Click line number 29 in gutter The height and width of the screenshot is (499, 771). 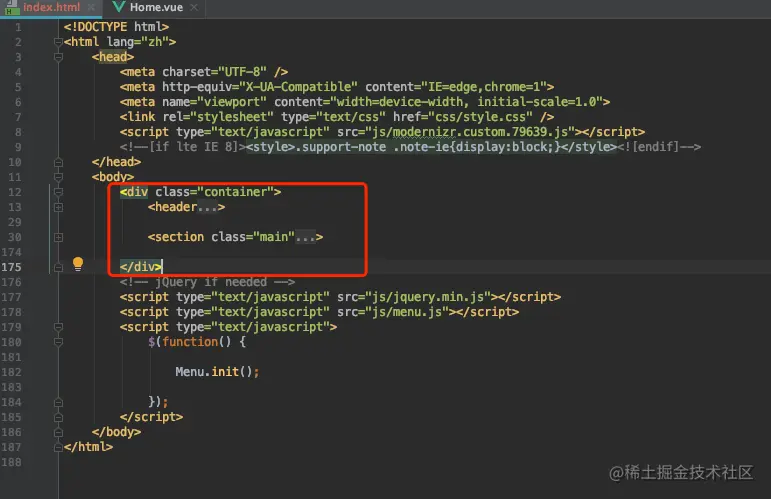[x=15, y=222]
